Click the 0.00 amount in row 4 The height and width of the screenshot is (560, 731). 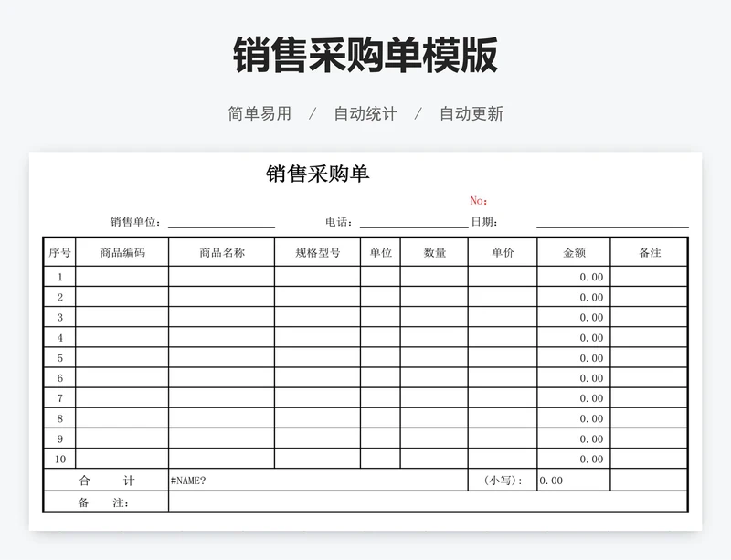591,338
